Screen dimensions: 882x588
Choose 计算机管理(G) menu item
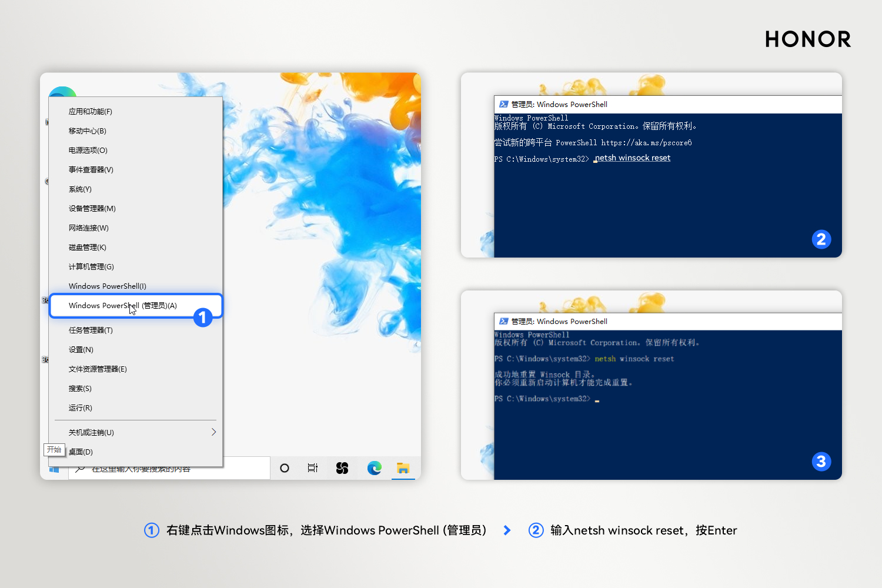pos(136,267)
